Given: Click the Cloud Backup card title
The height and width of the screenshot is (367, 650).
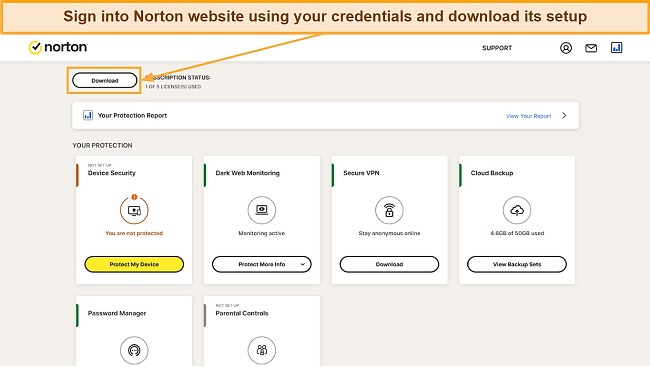Looking at the screenshot, I should pos(492,173).
